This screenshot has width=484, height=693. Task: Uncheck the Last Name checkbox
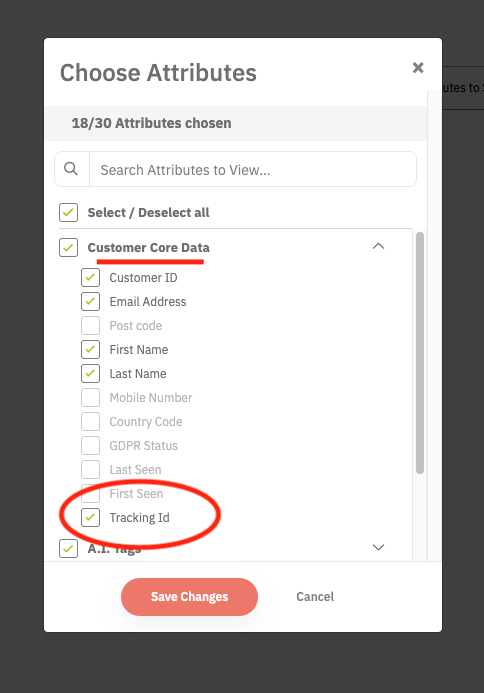pyautogui.click(x=90, y=373)
